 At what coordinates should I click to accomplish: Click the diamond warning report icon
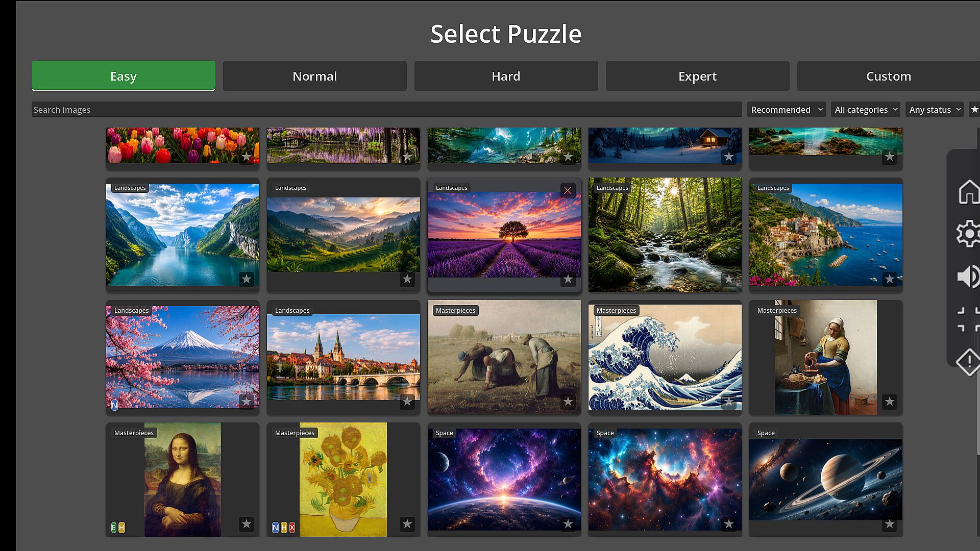[x=969, y=362]
